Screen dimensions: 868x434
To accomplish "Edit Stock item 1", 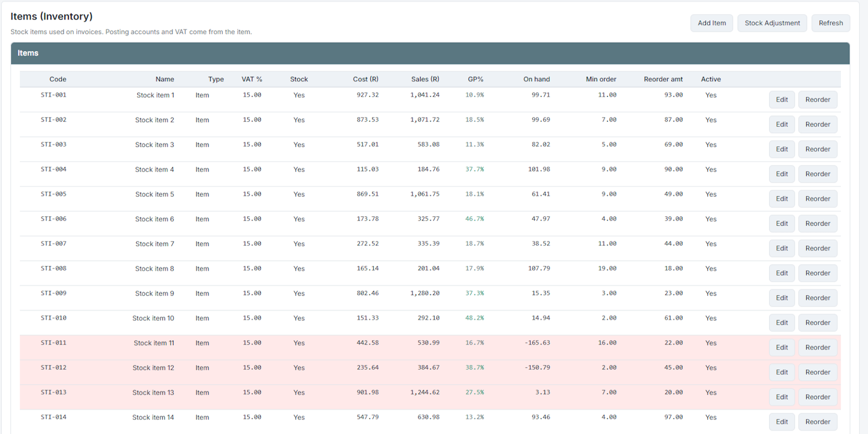I will pos(782,100).
